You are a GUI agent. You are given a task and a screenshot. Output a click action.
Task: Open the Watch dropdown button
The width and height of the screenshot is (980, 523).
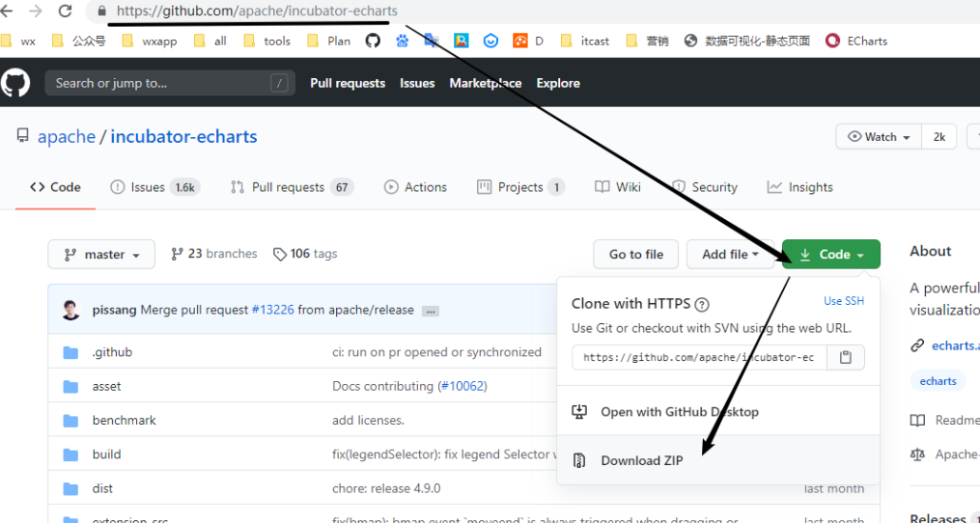point(879,137)
